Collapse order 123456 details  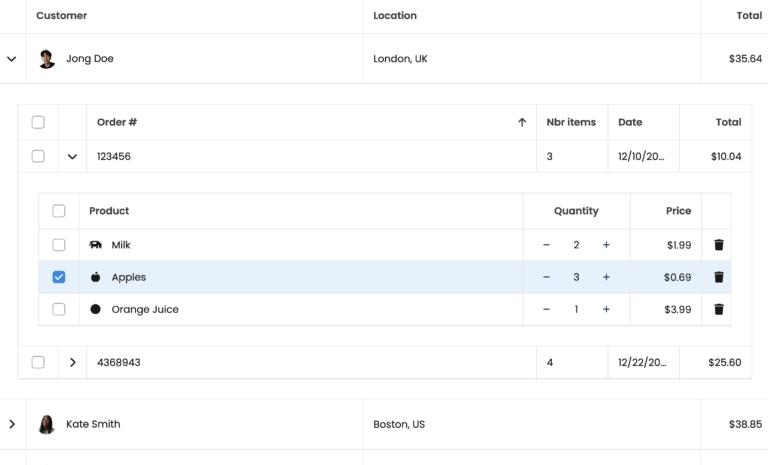(x=72, y=156)
